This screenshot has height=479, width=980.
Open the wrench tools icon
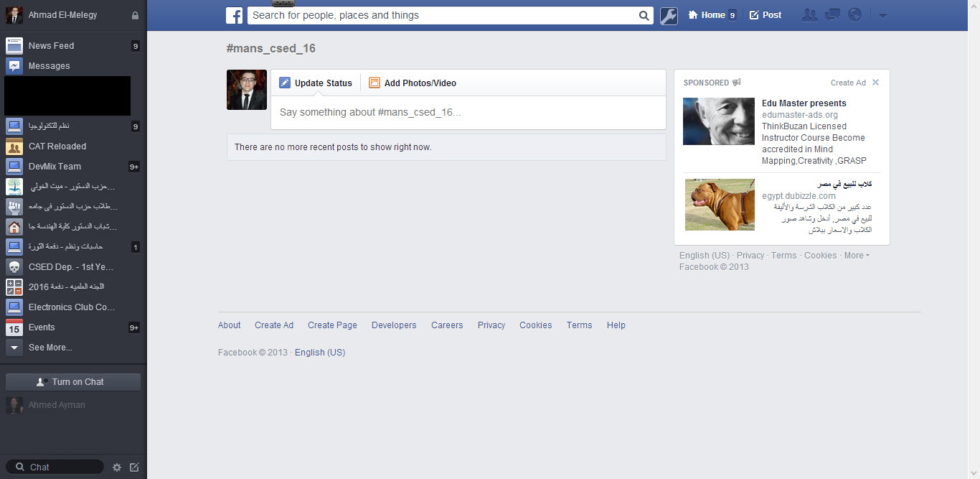[x=669, y=15]
